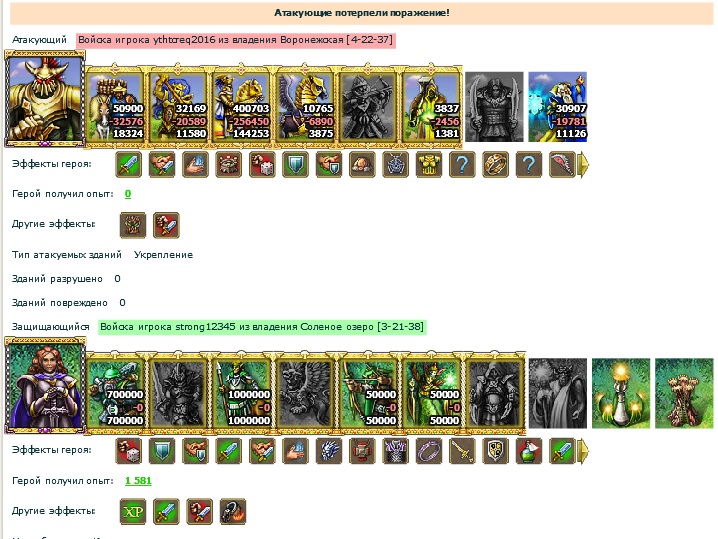718x539 pixels.
Task: Click the green XP effect icon
Action: (x=133, y=512)
